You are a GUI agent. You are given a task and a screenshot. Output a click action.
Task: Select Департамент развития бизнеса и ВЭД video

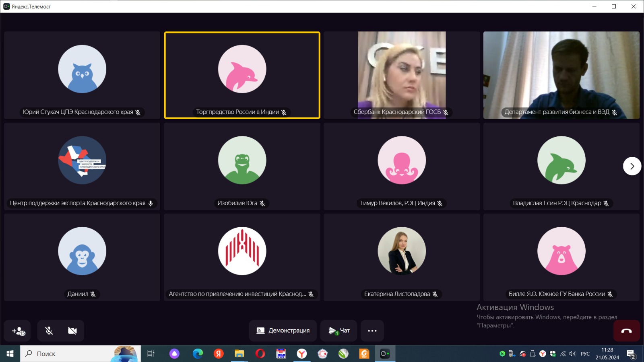tap(561, 75)
